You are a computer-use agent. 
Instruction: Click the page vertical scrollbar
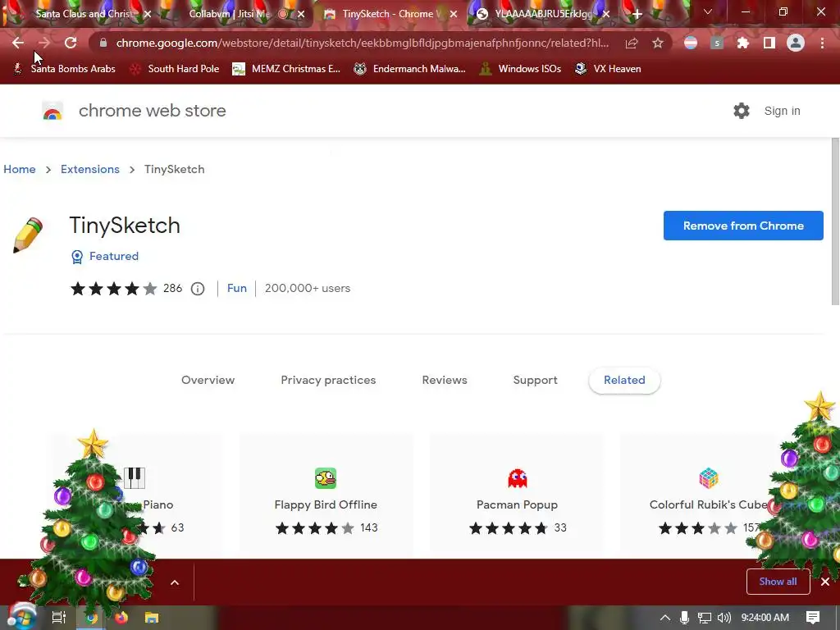(834, 221)
